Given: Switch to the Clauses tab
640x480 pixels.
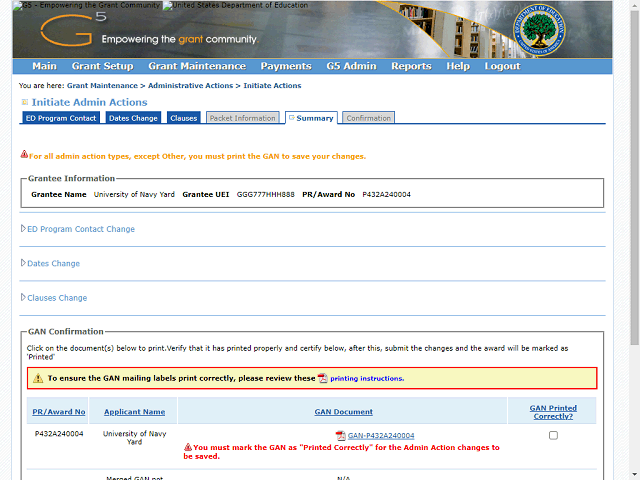Looking at the screenshot, I should pos(184,118).
